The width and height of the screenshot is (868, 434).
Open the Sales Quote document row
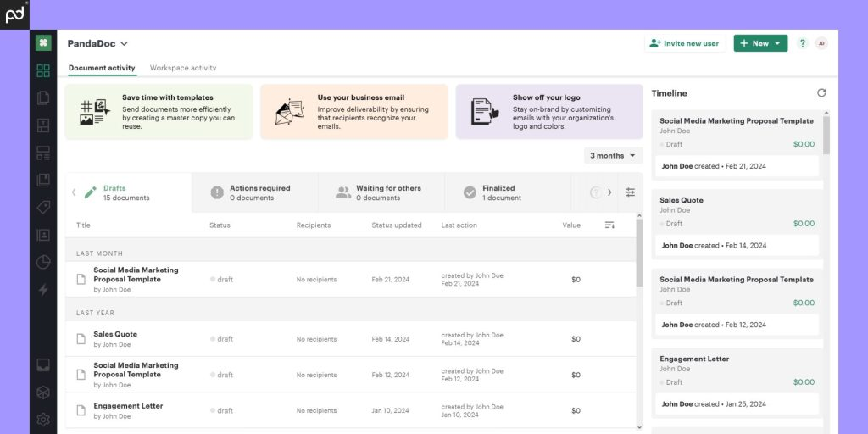tap(350, 339)
